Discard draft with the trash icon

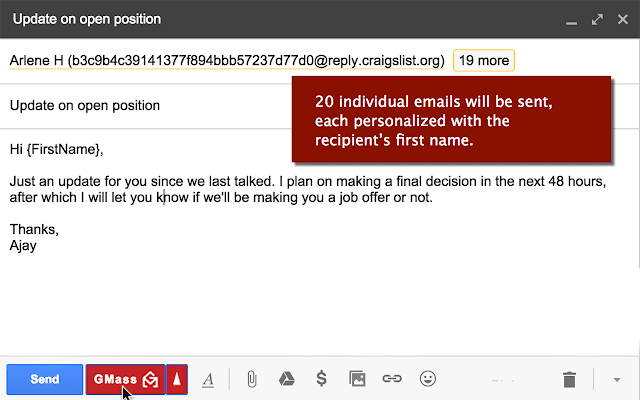point(569,379)
